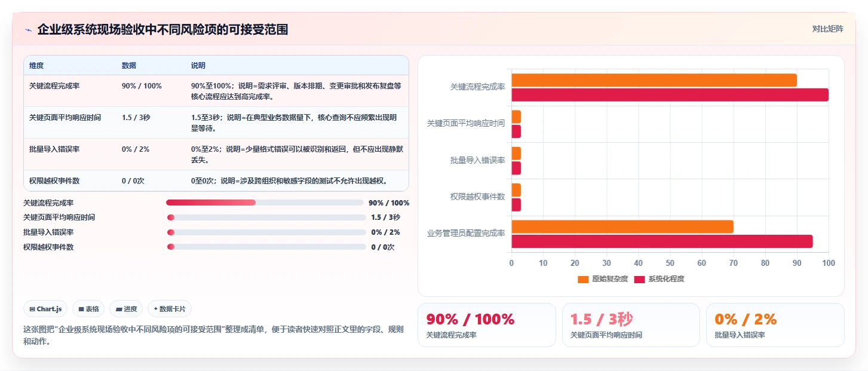Click the description starting with 0至0次
The width and height of the screenshot is (868, 371).
coord(290,181)
